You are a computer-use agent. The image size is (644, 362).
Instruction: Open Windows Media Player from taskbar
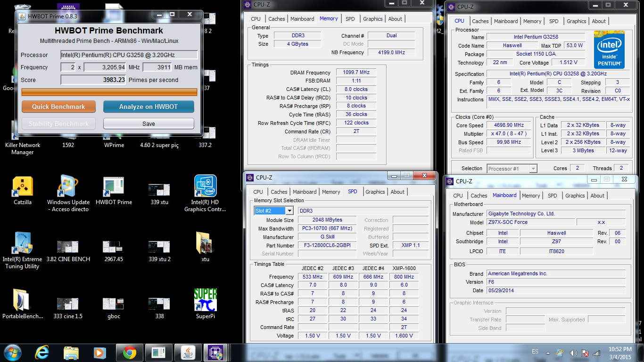tap(99, 352)
